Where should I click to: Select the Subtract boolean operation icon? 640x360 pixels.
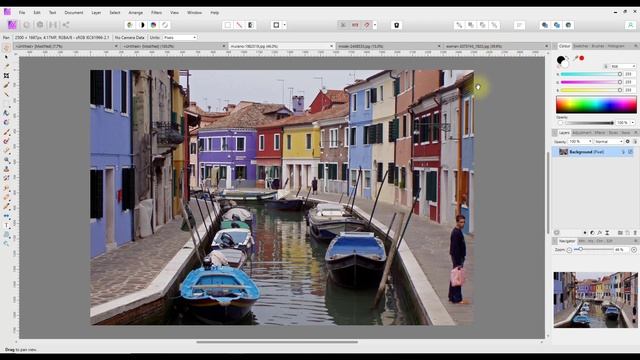click(x=557, y=25)
